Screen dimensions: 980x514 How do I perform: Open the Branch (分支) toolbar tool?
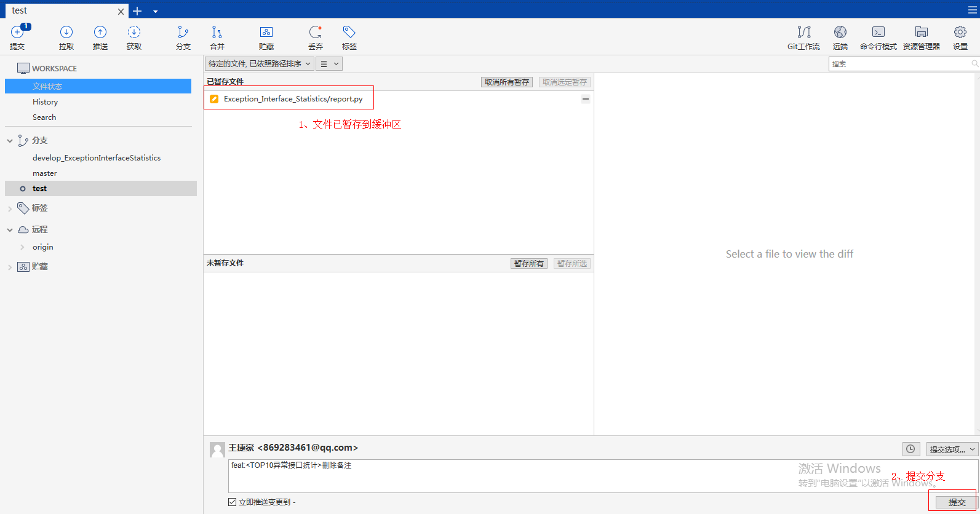(183, 38)
